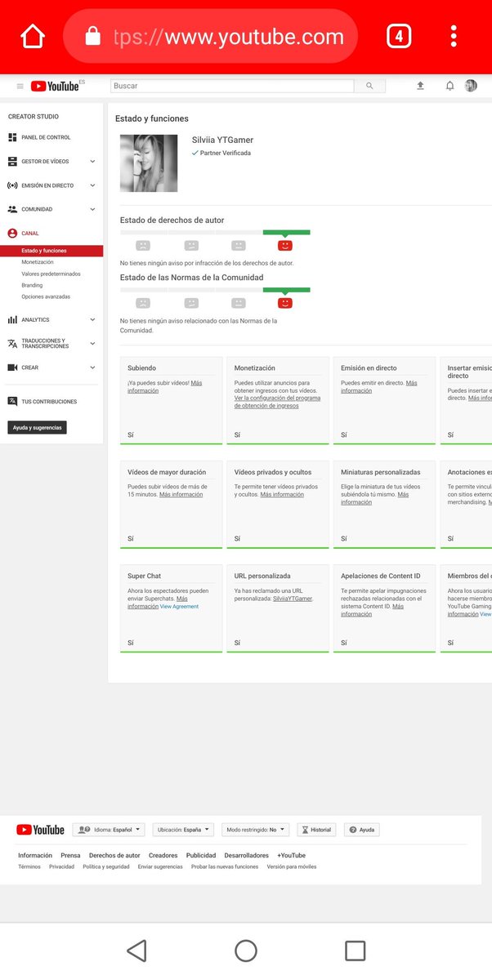
Task: Click the red happy face under derechos de autor
Action: [285, 245]
